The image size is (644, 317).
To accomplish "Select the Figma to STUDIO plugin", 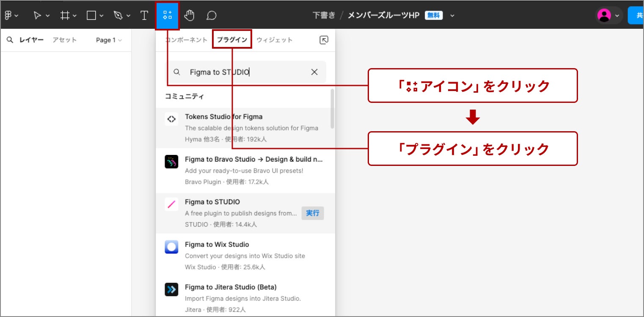I will pyautogui.click(x=245, y=213).
